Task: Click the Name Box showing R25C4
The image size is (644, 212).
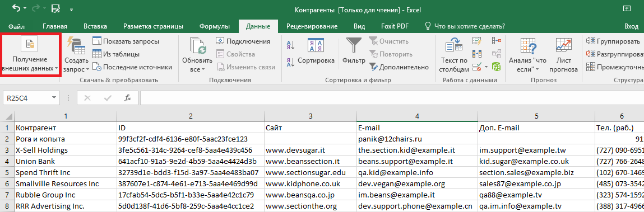Action: [27, 98]
